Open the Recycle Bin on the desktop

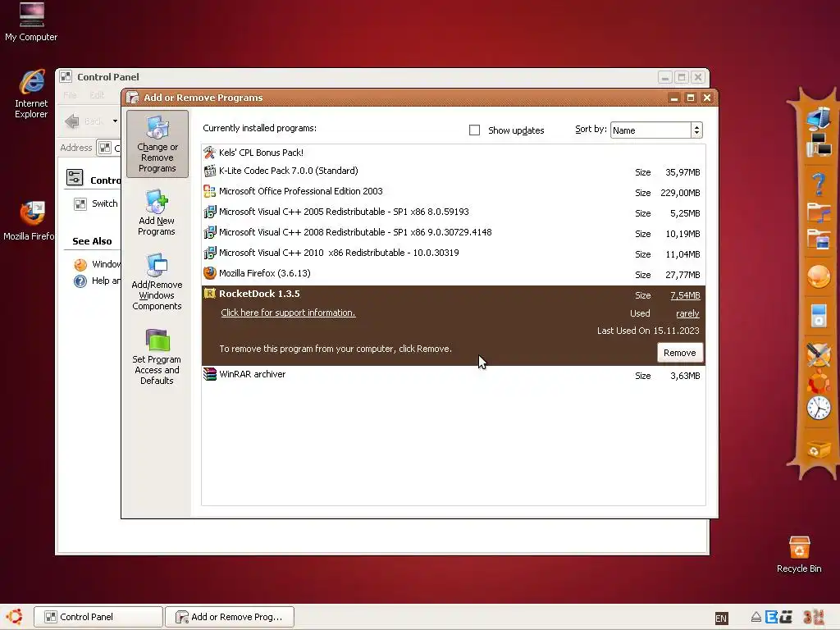click(x=799, y=555)
